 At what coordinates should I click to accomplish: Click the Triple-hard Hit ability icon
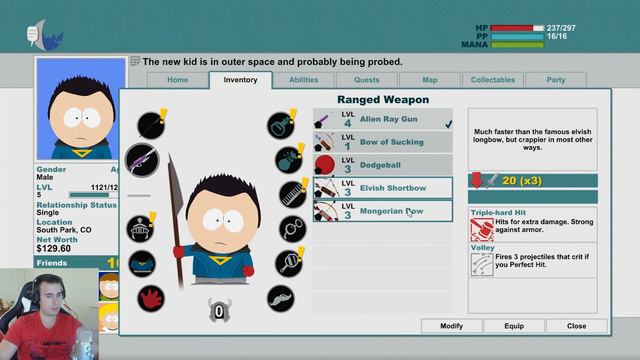click(482, 229)
